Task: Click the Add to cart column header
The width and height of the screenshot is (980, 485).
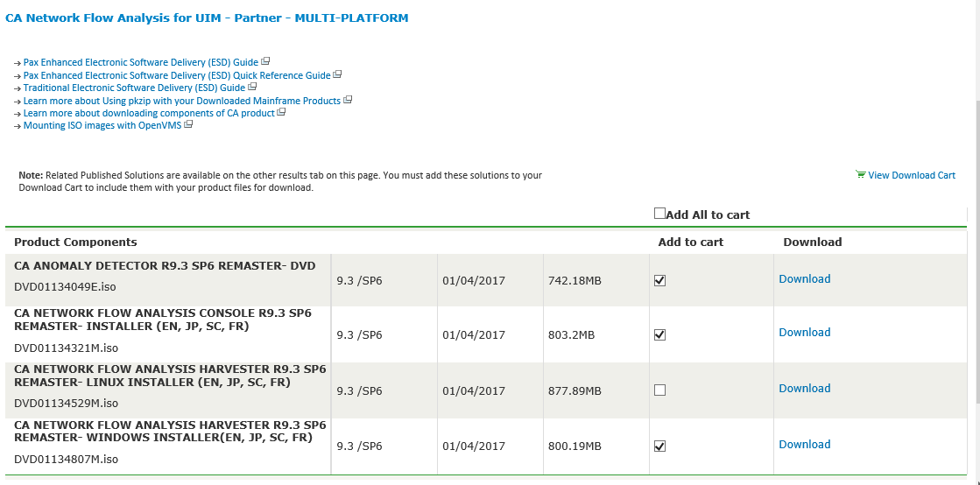Action: (x=691, y=242)
